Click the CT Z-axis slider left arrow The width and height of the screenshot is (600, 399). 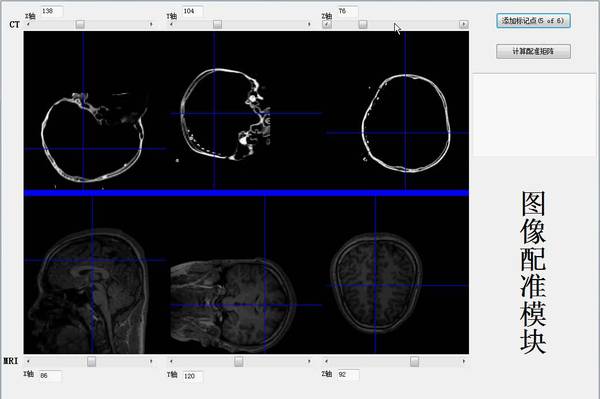click(x=327, y=24)
